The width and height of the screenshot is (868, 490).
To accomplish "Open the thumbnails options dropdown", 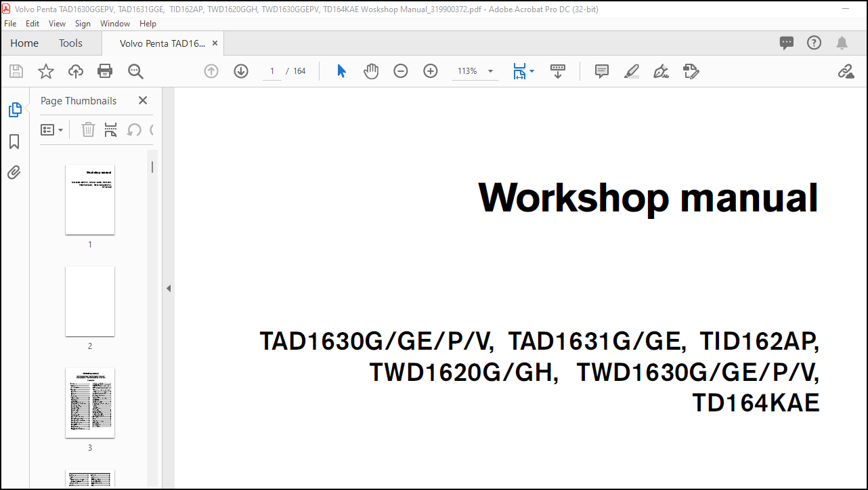I will point(52,129).
